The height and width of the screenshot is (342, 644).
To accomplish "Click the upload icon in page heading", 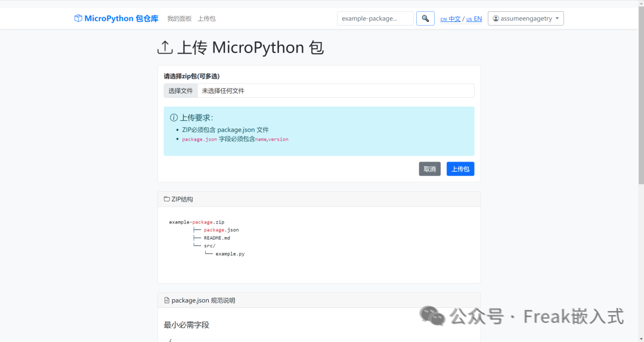I will click(165, 48).
